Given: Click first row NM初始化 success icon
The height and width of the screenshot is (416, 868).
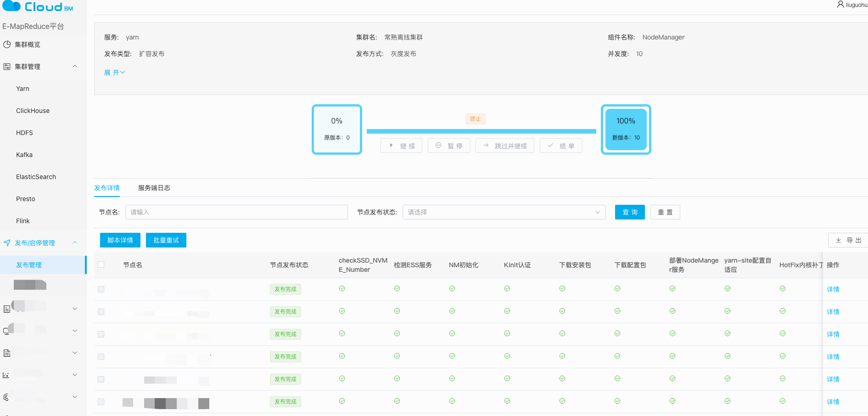Looking at the screenshot, I should coord(452,289).
